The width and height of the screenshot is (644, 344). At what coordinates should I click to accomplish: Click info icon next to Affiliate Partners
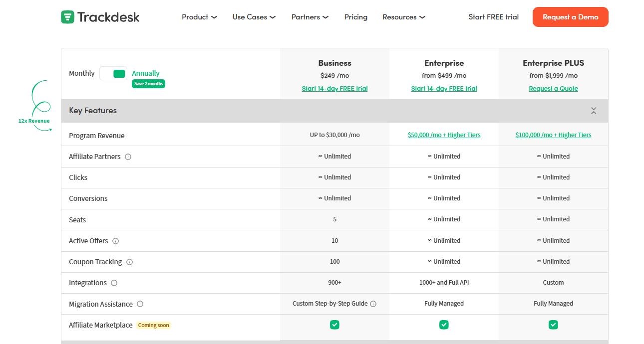tap(128, 157)
